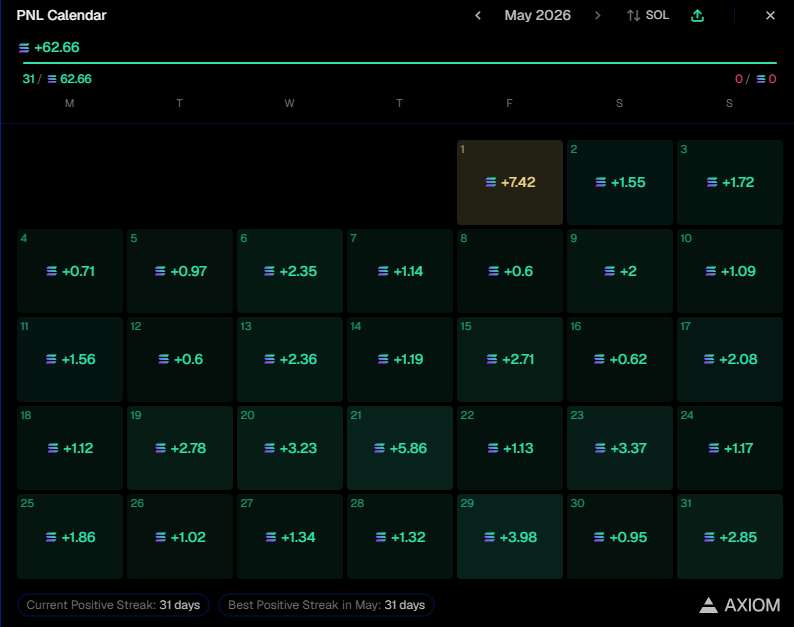Click the May 22 cell showing +1.13
This screenshot has width=794, height=627.
pos(509,448)
